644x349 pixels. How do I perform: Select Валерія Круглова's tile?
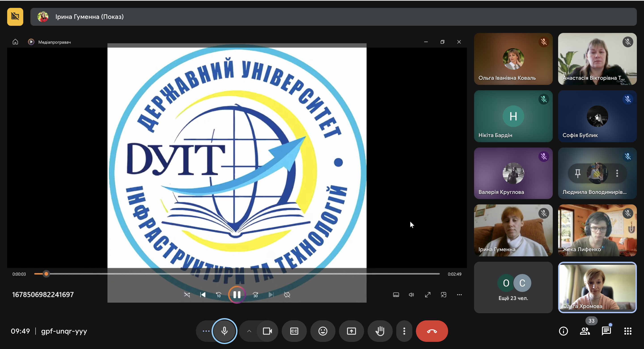[513, 173]
